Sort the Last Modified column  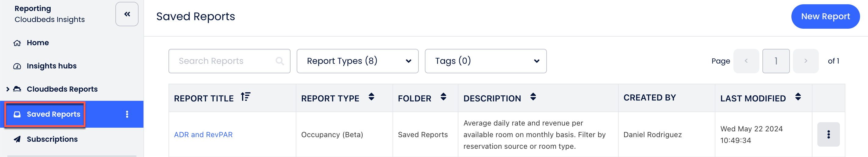[798, 97]
